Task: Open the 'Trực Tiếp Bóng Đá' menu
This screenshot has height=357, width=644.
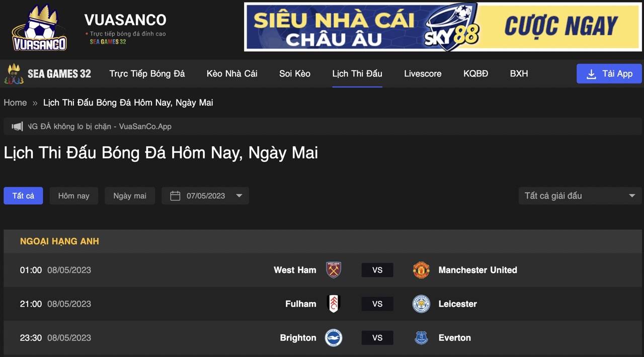Action: [147, 73]
